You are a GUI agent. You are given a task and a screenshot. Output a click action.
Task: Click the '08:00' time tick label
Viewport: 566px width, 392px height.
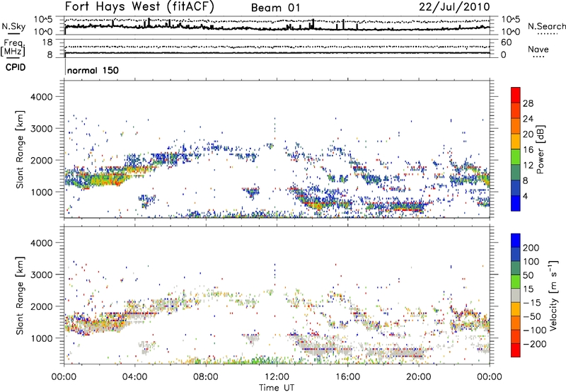point(206,377)
